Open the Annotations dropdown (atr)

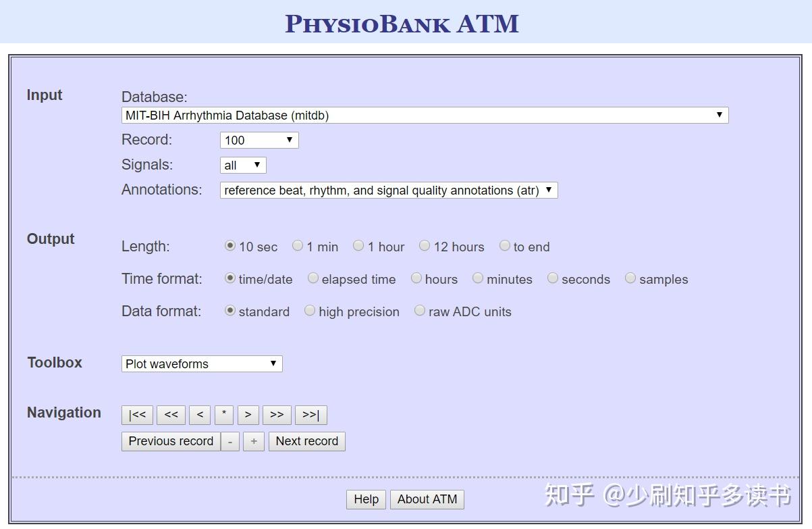pos(389,191)
